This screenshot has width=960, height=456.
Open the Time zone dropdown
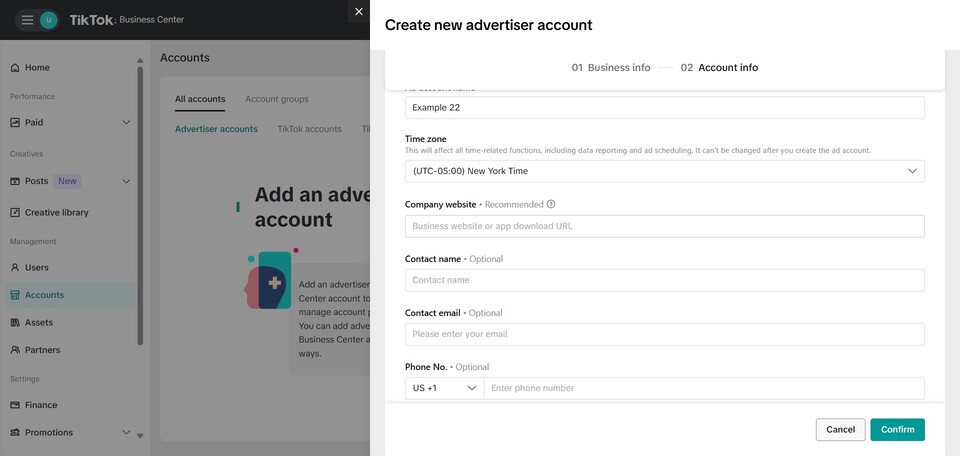(664, 171)
